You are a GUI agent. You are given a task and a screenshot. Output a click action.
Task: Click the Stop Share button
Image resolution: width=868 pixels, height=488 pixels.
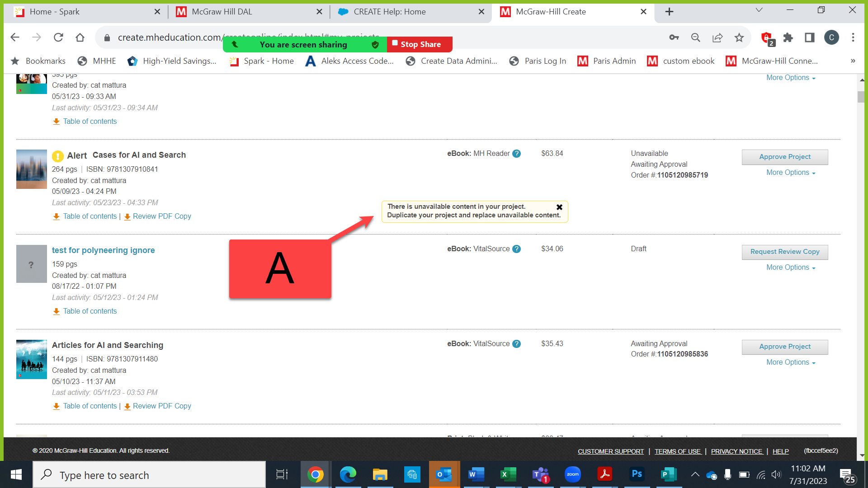point(420,44)
